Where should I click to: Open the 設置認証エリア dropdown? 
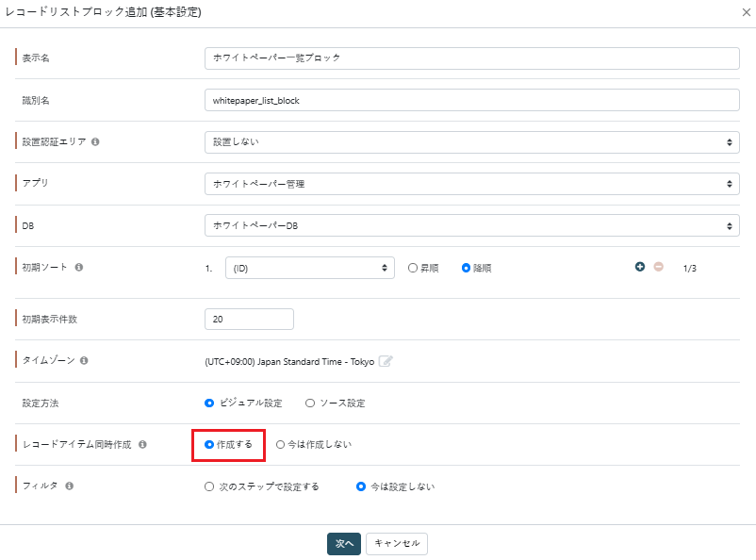click(472, 142)
